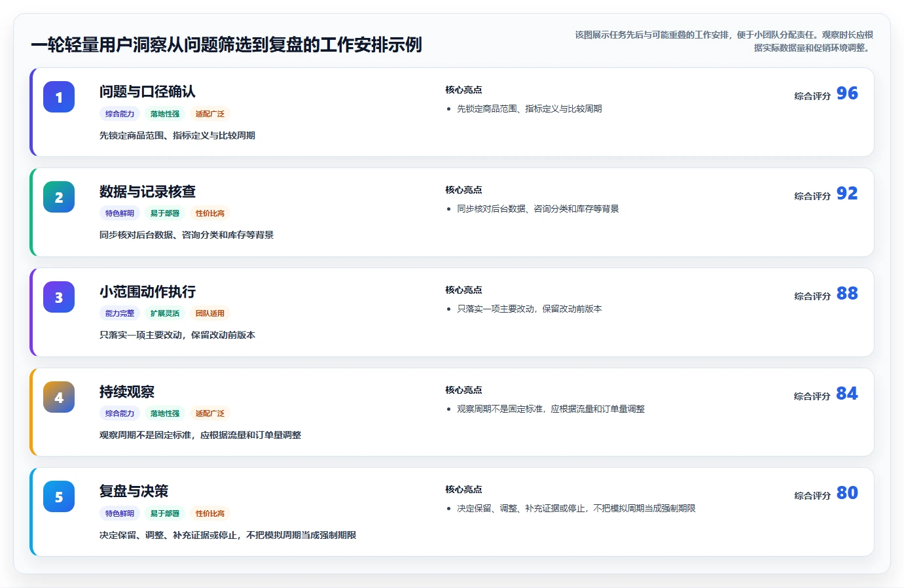Viewport: 904px width, 588px height.
Task: Click step number 4 badge
Action: (59, 397)
